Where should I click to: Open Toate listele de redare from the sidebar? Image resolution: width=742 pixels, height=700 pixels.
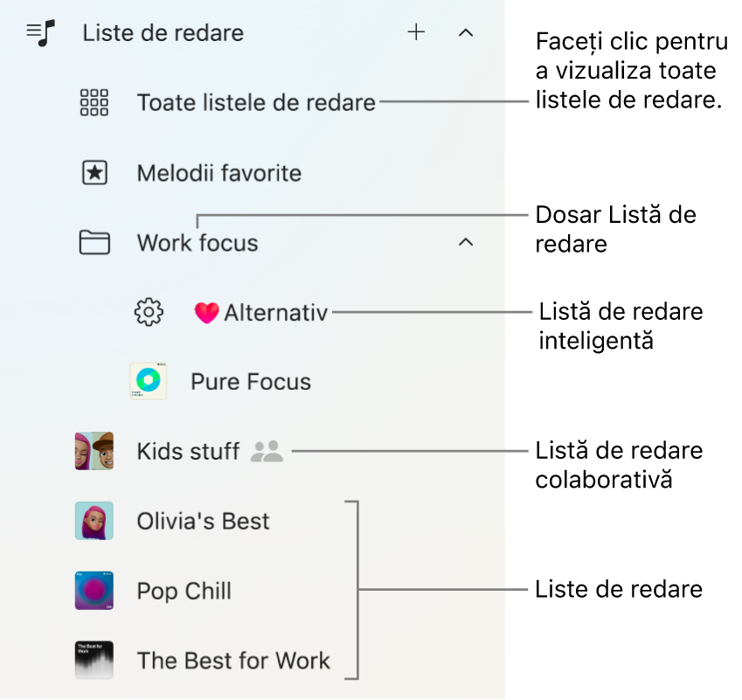pos(256,102)
